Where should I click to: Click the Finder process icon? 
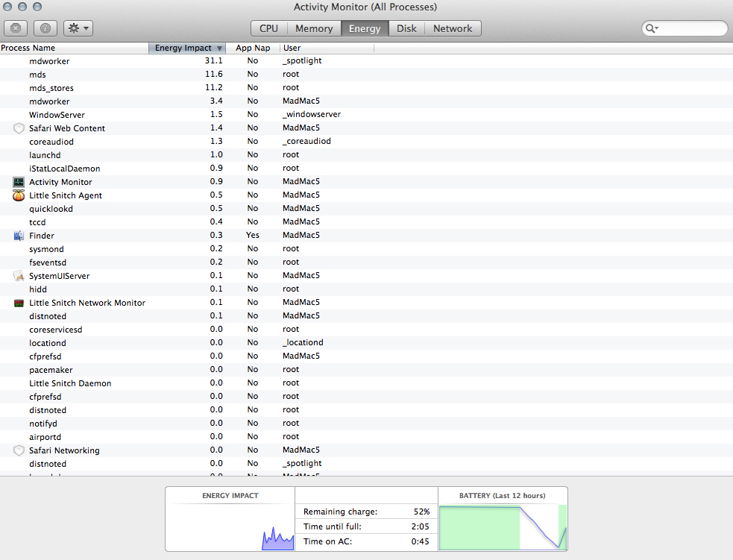19,236
